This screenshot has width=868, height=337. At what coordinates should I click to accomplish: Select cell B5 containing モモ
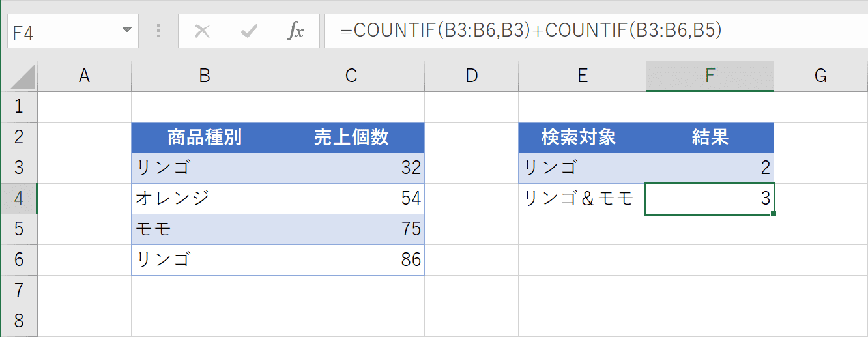(x=205, y=229)
